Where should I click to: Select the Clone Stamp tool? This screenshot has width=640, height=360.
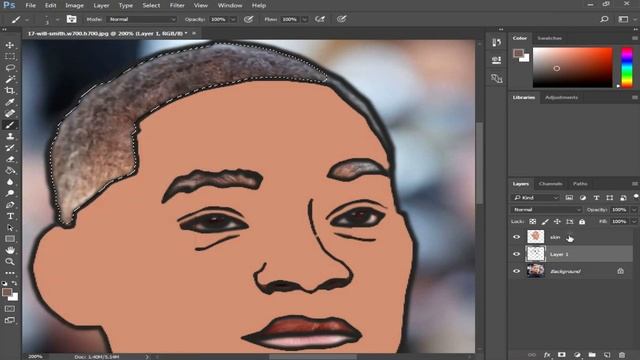[x=10, y=136]
